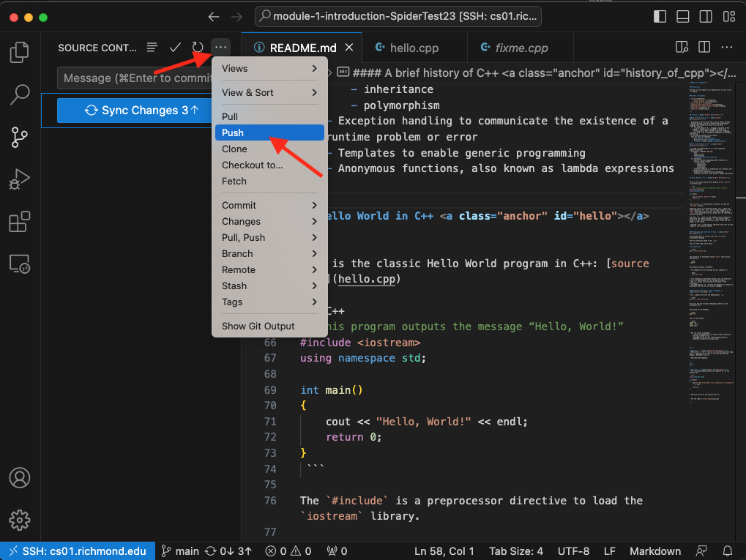
Task: Open Markdown preview to the side
Action: pos(682,47)
